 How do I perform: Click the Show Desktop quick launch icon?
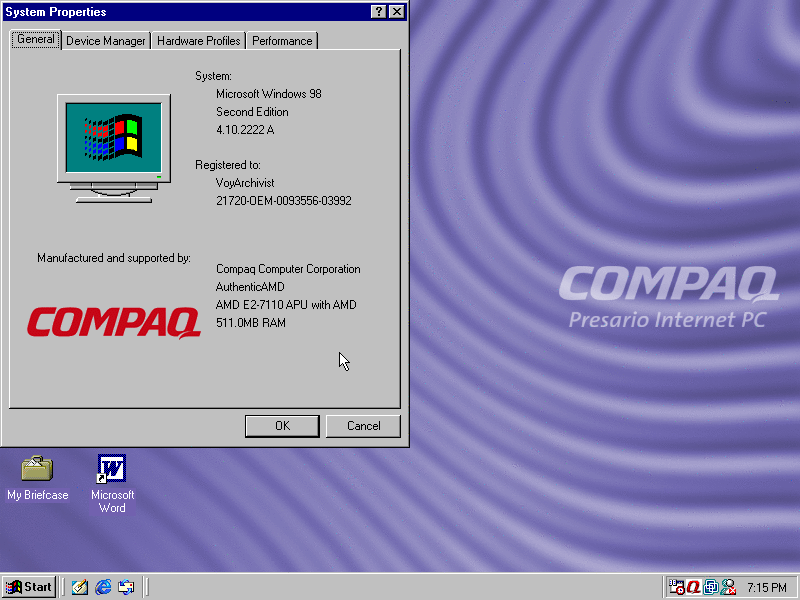(79, 587)
